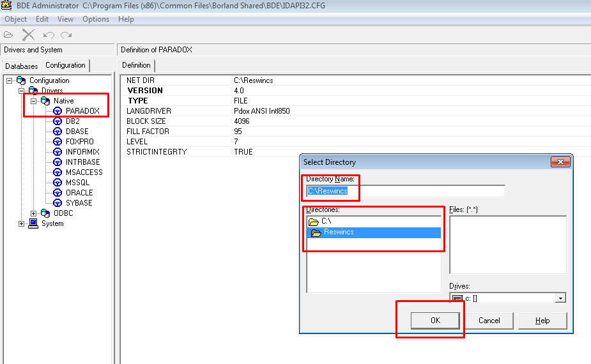Click the drive icon in Drives combo
This screenshot has height=364, width=591.
tap(457, 298)
